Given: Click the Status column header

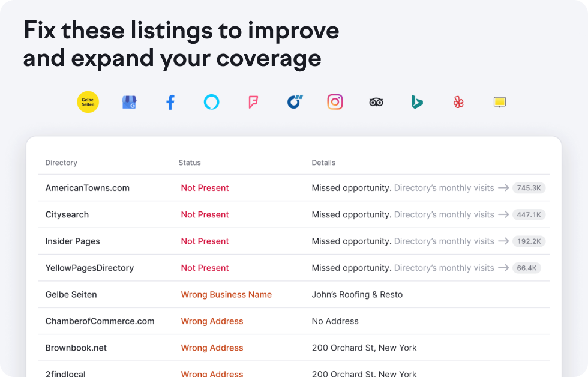Looking at the screenshot, I should point(190,163).
